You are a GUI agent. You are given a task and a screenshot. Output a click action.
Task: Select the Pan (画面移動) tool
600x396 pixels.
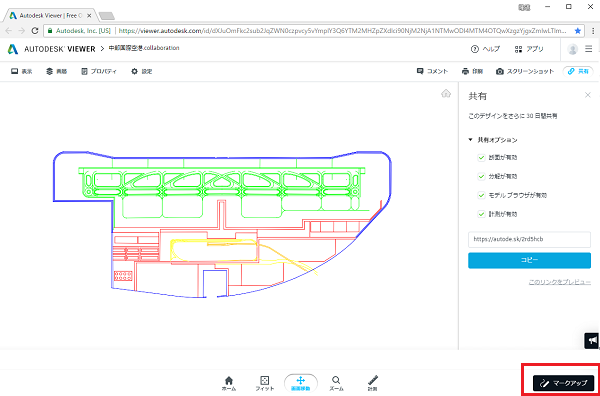point(301,383)
